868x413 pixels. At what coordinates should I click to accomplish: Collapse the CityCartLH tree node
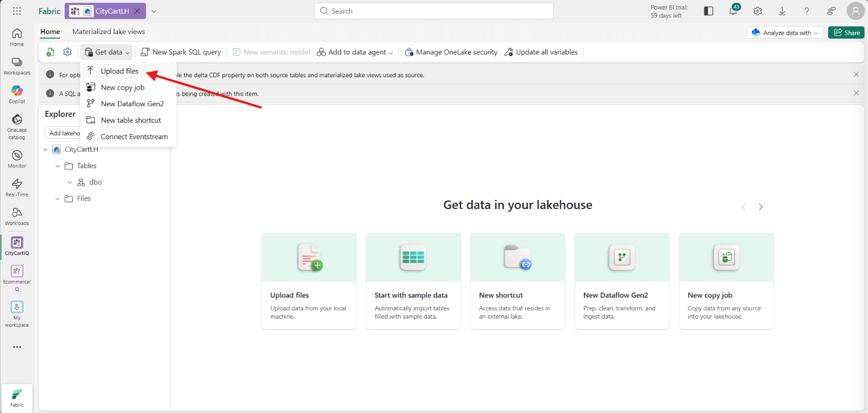(x=45, y=149)
